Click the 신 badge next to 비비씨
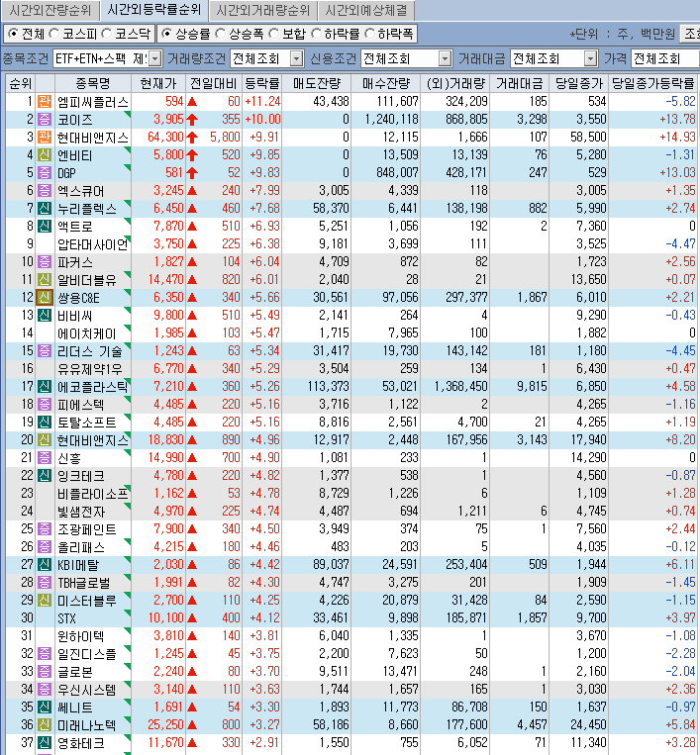Viewport: 700px width, 755px height. [x=45, y=316]
